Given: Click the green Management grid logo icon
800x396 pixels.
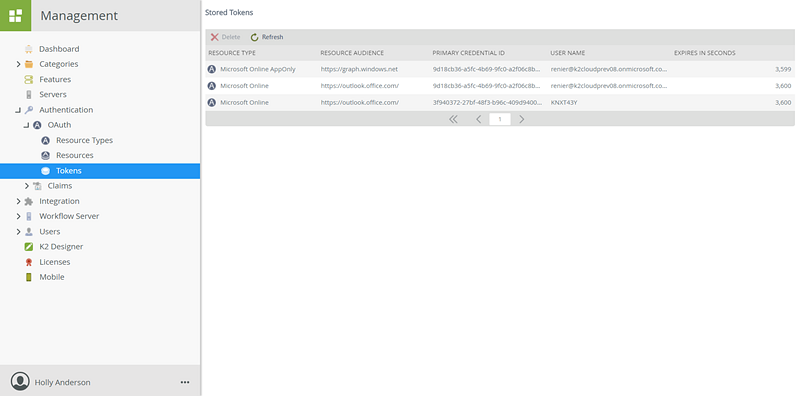Looking at the screenshot, I should coord(15,15).
